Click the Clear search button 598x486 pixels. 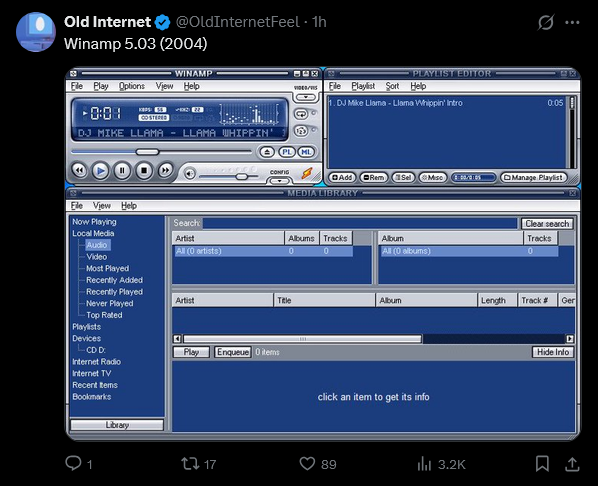pos(547,224)
